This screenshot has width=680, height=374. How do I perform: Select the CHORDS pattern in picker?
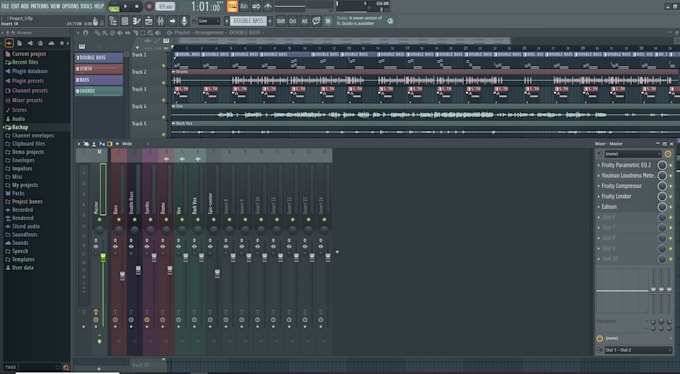(x=99, y=91)
